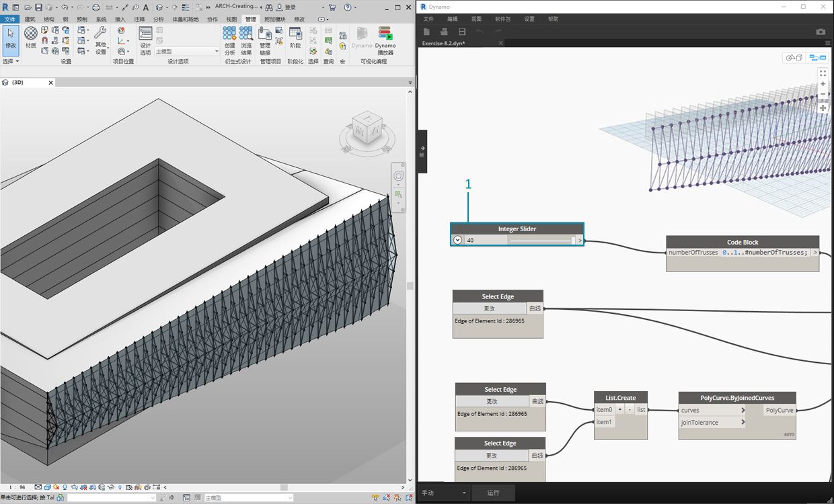Open the 主模型 design option dropdown
Viewport: 834px width, 504px height.
(x=188, y=51)
